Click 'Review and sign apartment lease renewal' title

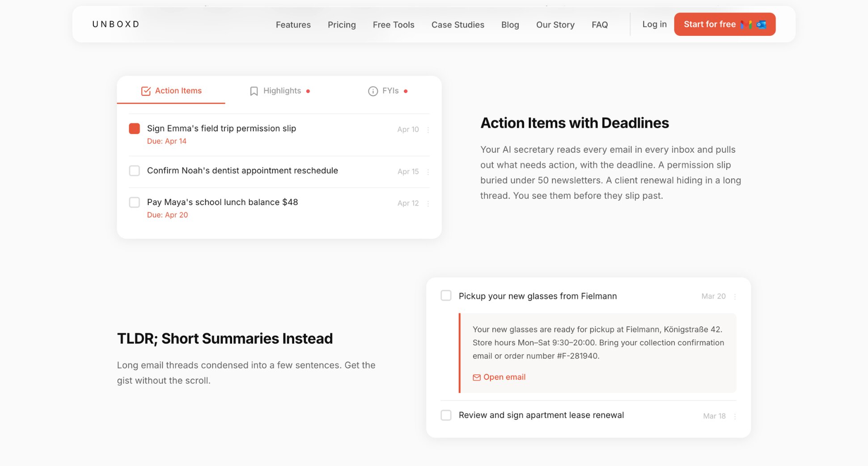tap(541, 415)
